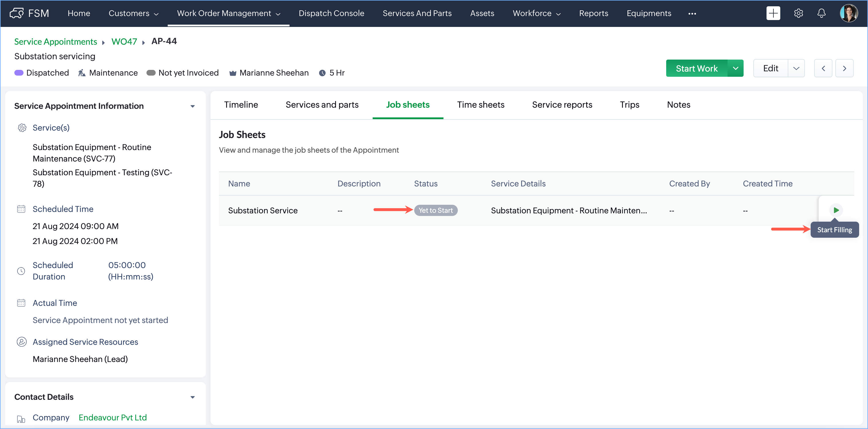Screen dimensions: 868x429
Task: Click the FSM logo icon
Action: [x=17, y=13]
